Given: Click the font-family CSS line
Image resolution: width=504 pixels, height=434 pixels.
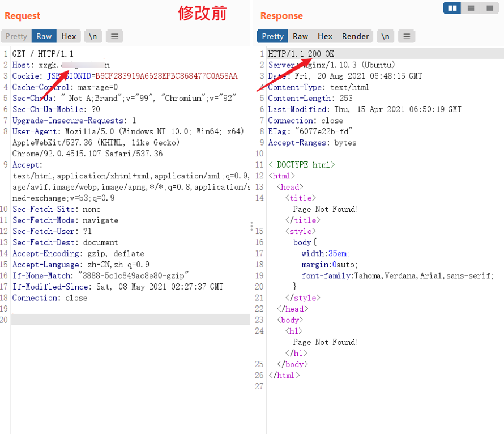Looking at the screenshot, I should 398,275.
